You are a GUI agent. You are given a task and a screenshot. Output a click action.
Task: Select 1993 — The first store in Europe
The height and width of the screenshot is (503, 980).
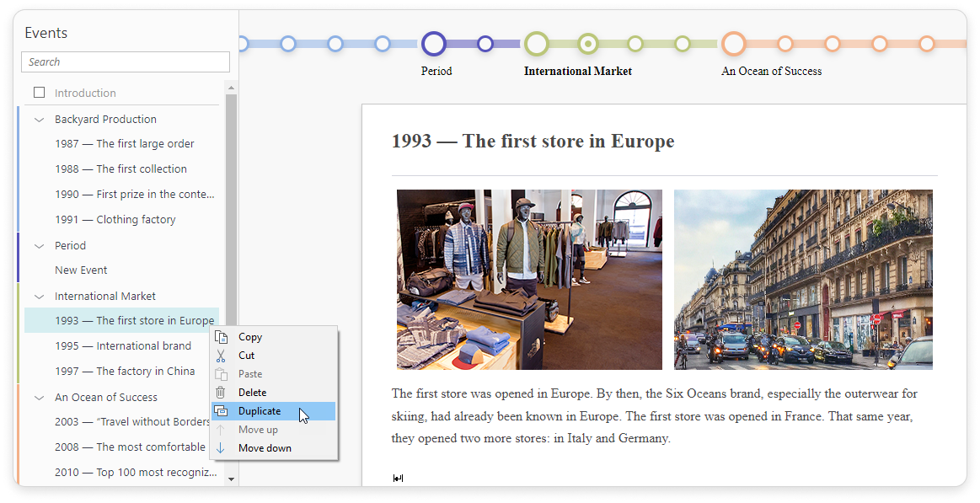point(122,320)
